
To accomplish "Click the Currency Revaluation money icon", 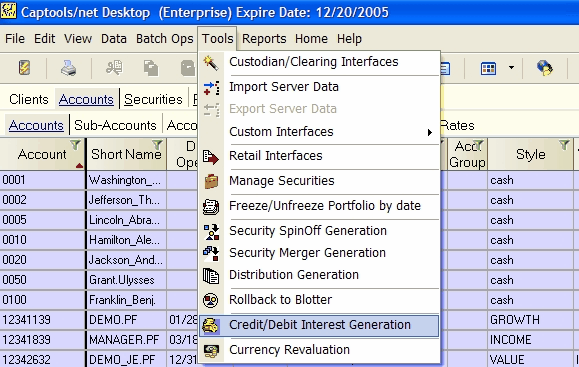I will tap(211, 350).
